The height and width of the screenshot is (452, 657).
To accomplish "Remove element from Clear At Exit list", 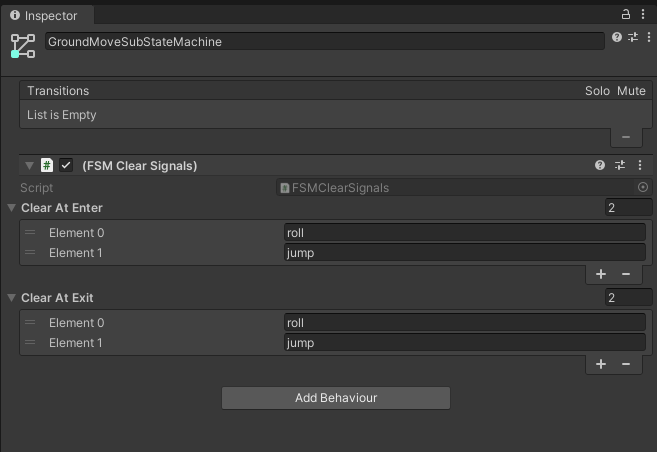I will coord(626,364).
